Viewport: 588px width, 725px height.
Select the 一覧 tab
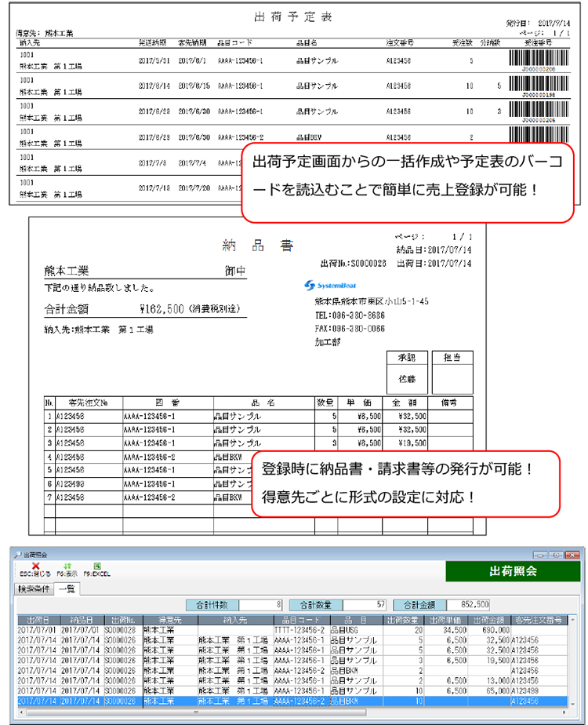[x=67, y=588]
